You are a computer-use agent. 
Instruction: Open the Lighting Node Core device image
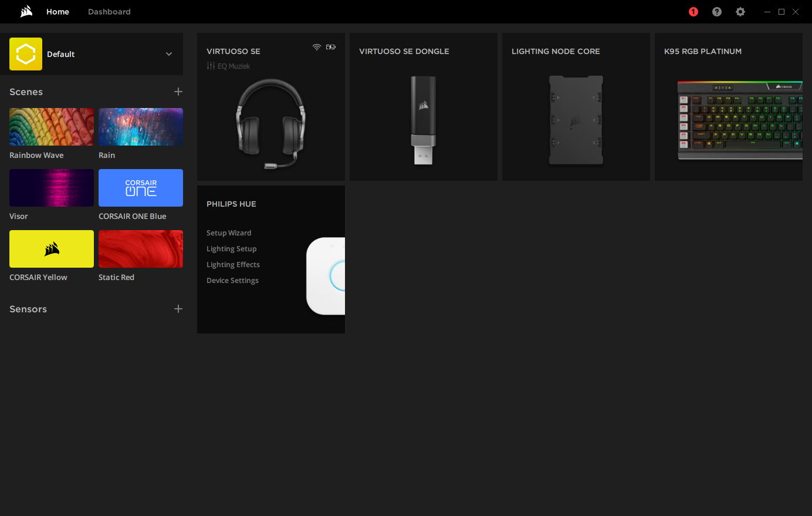pos(576,120)
